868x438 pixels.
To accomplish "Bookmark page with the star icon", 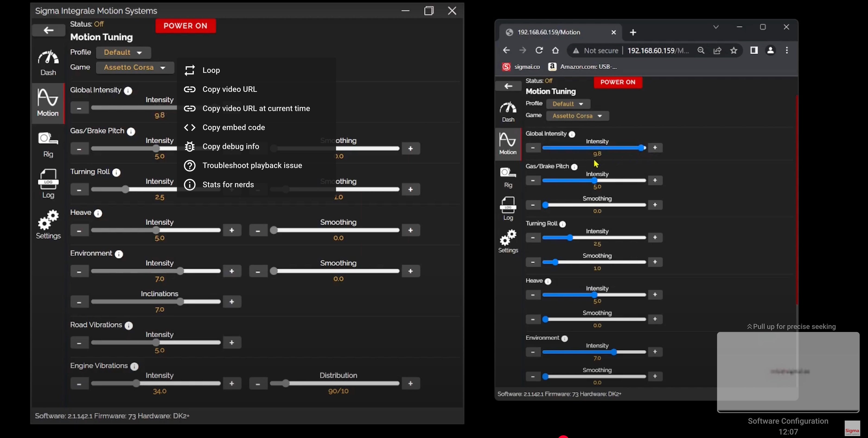I will 733,50.
